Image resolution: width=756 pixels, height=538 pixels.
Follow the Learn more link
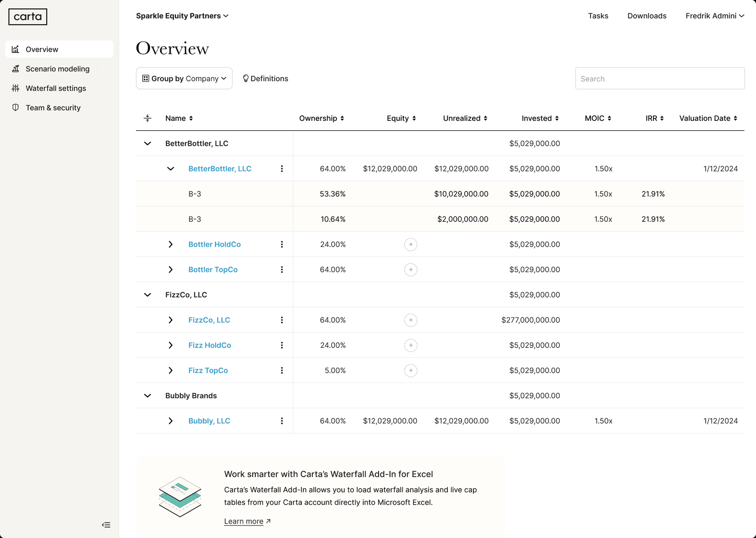pyautogui.click(x=247, y=521)
